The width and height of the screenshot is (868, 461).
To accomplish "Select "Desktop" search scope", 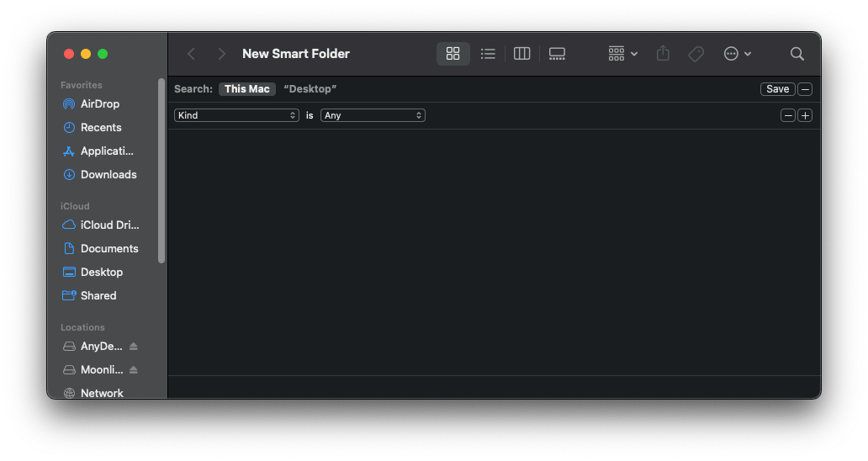I will point(310,89).
